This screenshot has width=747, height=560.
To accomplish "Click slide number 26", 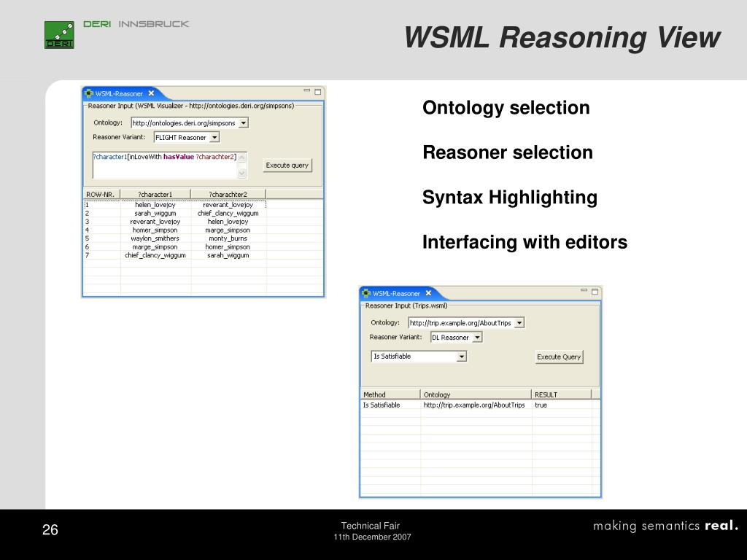I will click(x=50, y=529).
